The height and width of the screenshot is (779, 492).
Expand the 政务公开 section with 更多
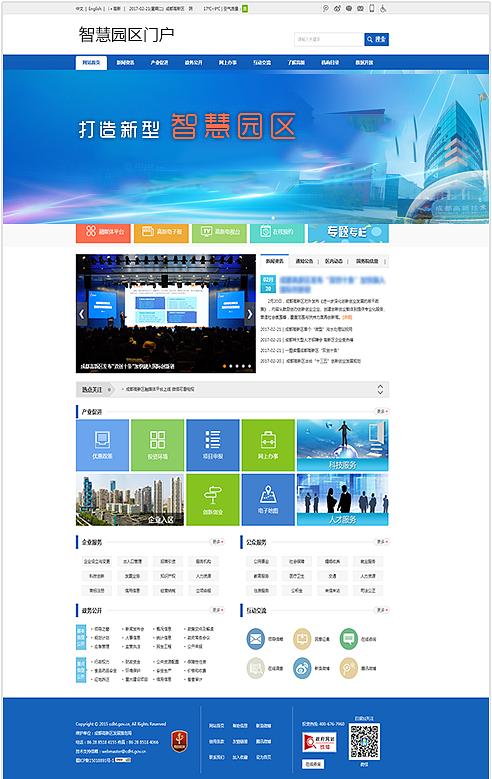tap(218, 610)
